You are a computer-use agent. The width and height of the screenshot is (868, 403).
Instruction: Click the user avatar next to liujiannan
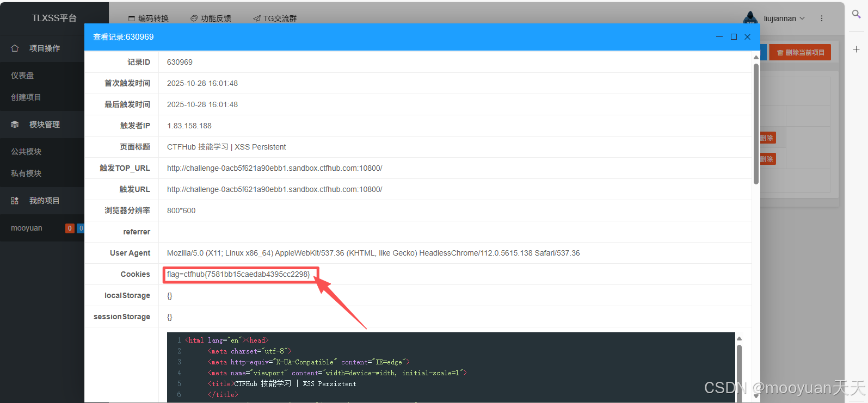pos(750,18)
